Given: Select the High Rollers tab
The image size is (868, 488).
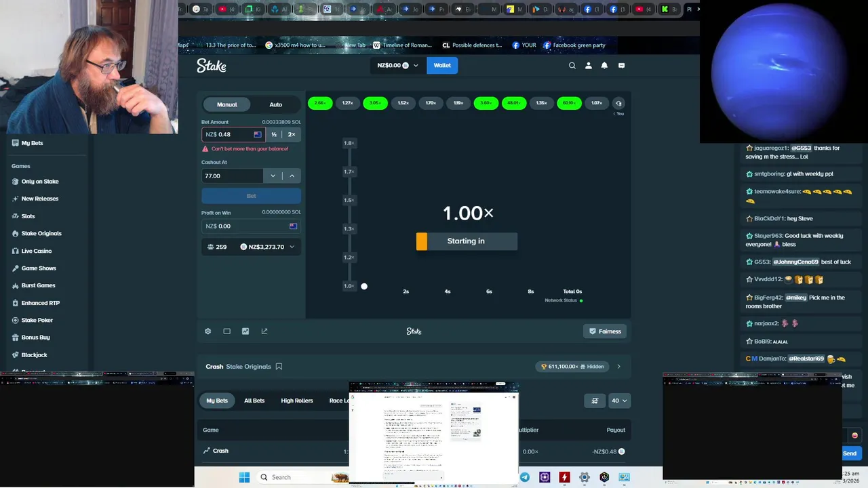Looking at the screenshot, I should coord(297,401).
